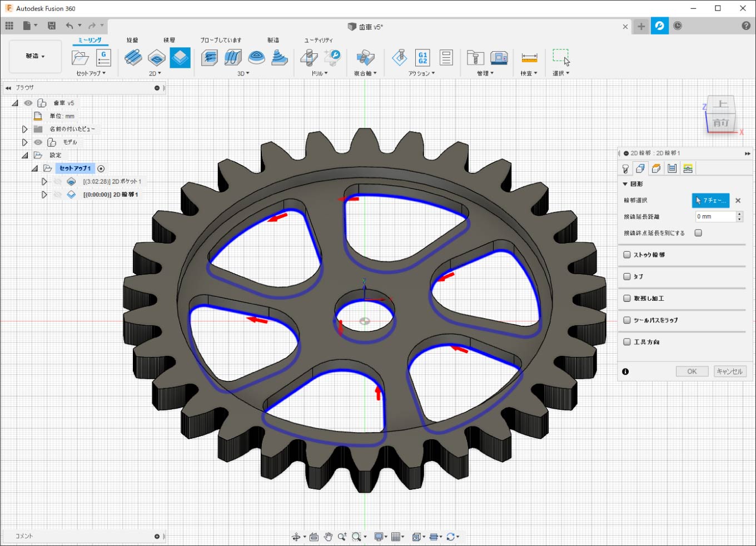Switch to the 旋盤 ribbon tab
The width and height of the screenshot is (756, 546).
pyautogui.click(x=132, y=40)
